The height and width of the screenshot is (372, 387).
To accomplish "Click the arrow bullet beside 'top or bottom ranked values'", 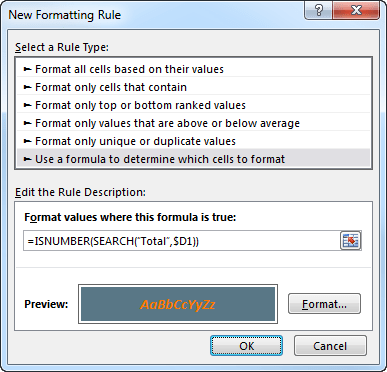I will tap(28, 105).
